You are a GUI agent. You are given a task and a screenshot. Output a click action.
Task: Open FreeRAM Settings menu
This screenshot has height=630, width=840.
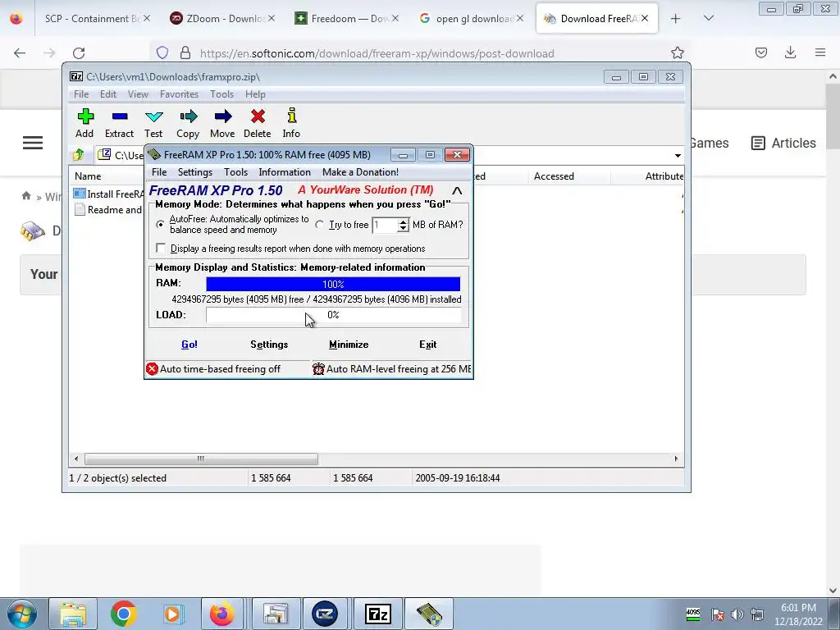[195, 172]
